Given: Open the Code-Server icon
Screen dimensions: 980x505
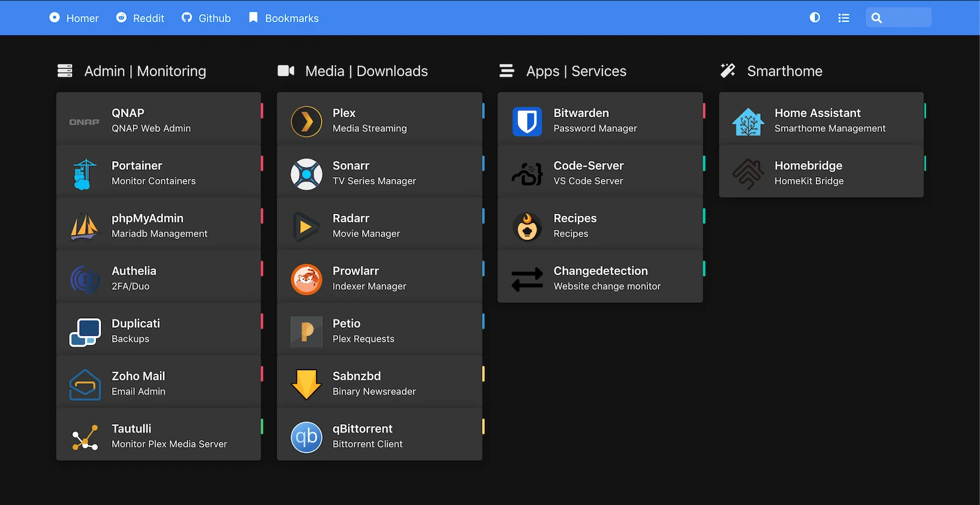Looking at the screenshot, I should tap(527, 174).
